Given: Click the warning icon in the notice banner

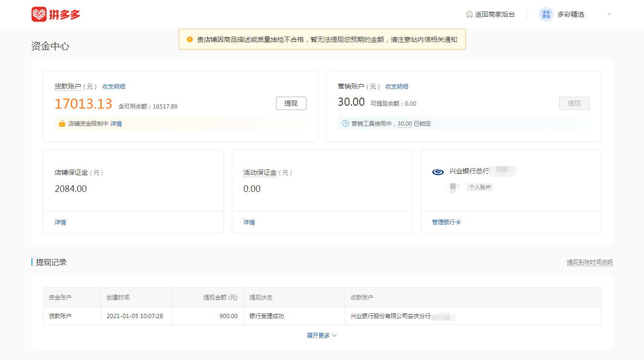Looking at the screenshot, I should click(189, 40).
